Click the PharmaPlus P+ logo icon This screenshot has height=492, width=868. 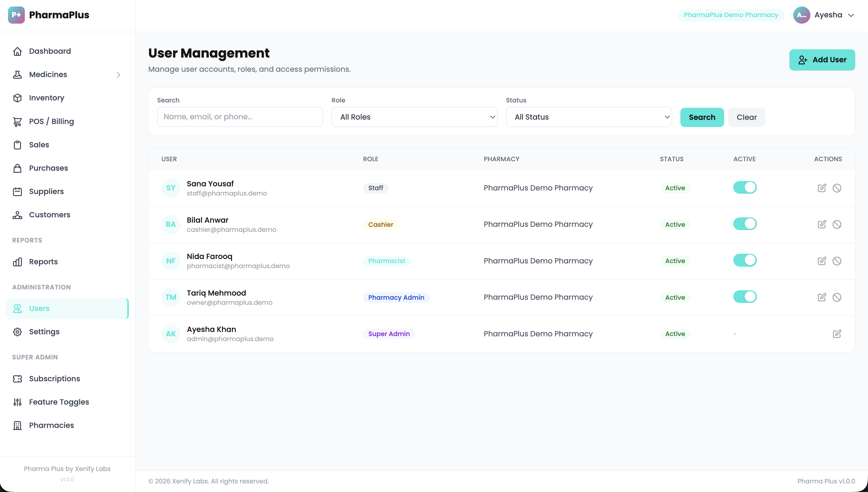tap(16, 15)
